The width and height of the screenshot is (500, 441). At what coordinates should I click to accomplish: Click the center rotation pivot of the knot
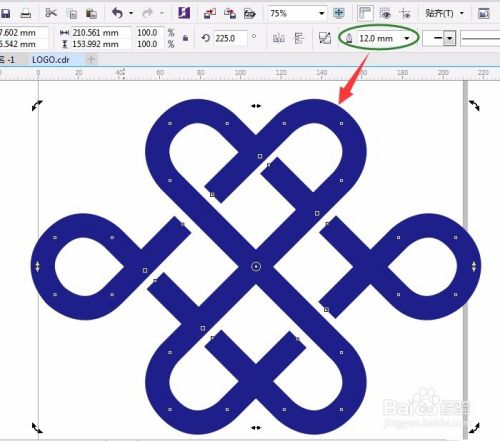coord(256,266)
